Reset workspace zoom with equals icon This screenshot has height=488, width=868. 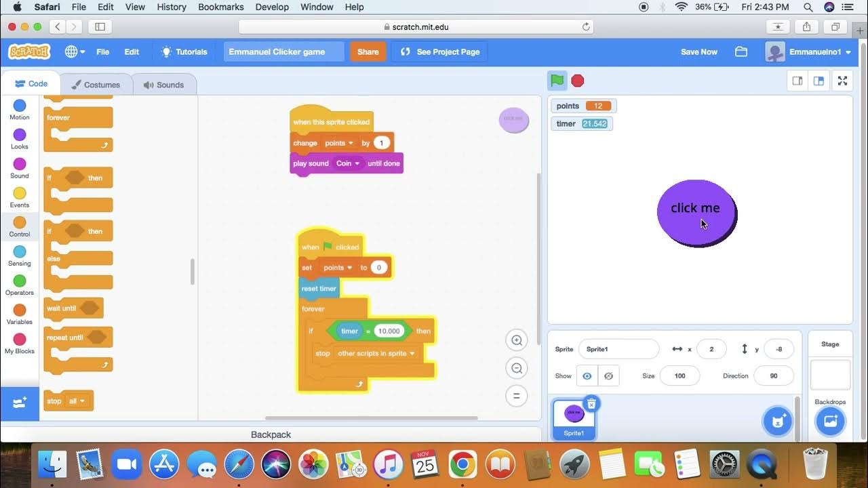pyautogui.click(x=517, y=396)
